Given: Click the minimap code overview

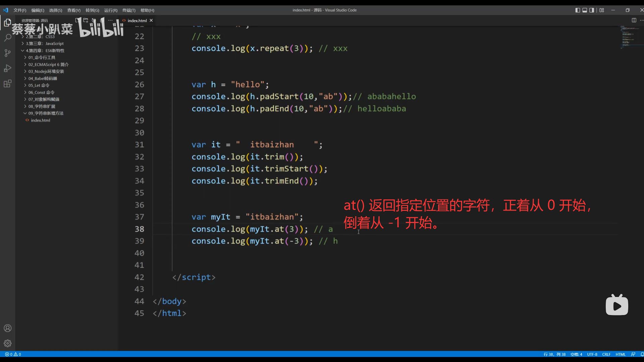Looking at the screenshot, I should [x=628, y=37].
